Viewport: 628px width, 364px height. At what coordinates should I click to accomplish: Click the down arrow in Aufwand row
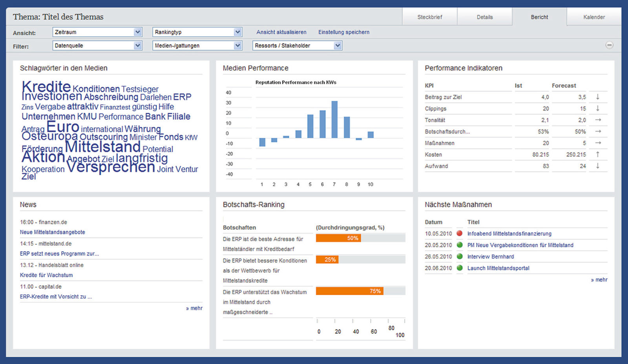[598, 166]
